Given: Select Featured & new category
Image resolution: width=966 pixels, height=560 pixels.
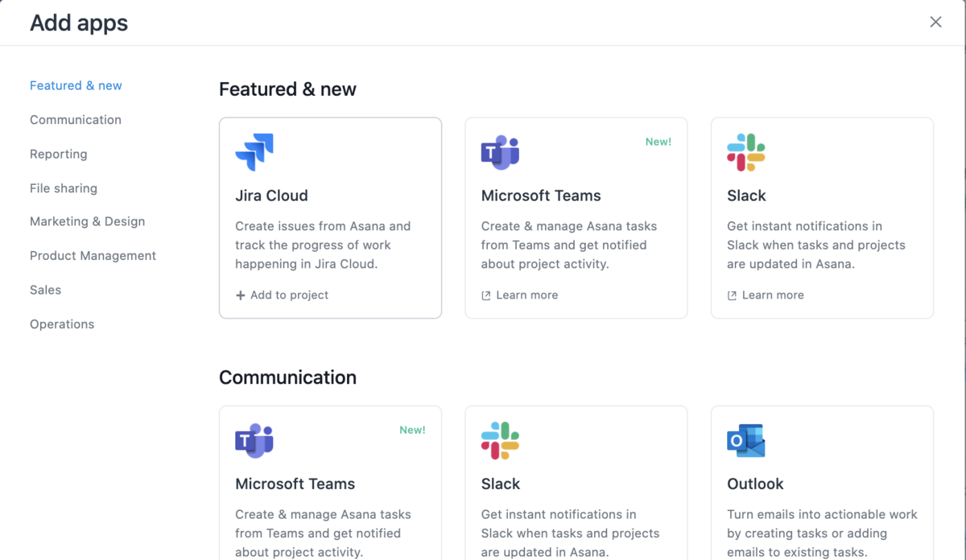Looking at the screenshot, I should tap(76, 85).
